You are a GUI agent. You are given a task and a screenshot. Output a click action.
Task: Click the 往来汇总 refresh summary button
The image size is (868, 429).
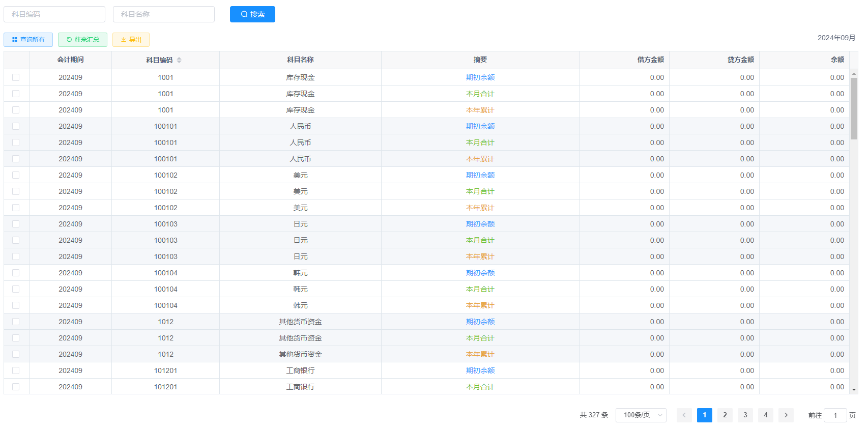click(82, 40)
